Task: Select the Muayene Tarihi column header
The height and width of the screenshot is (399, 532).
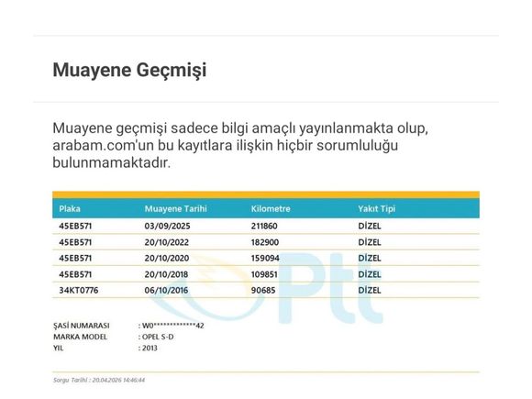Action: (x=175, y=208)
